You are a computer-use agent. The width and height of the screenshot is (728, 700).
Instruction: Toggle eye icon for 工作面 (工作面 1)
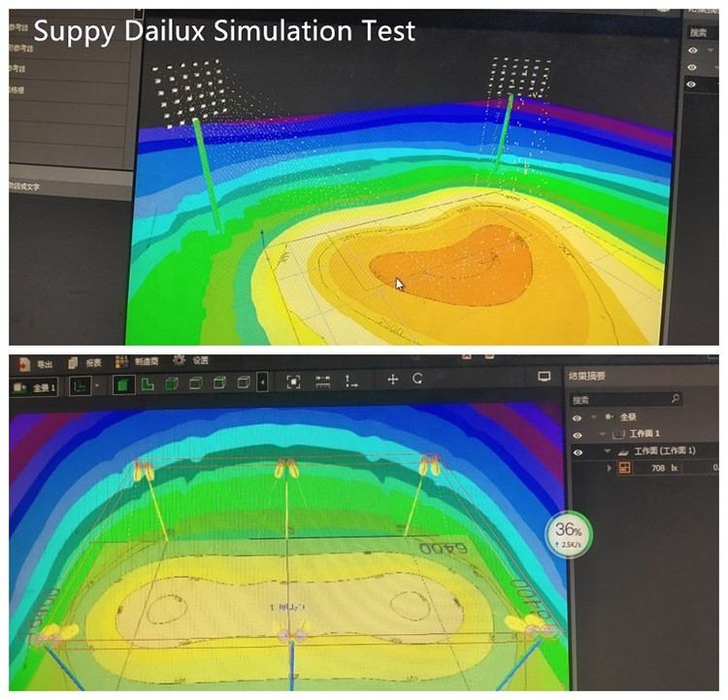click(x=579, y=451)
